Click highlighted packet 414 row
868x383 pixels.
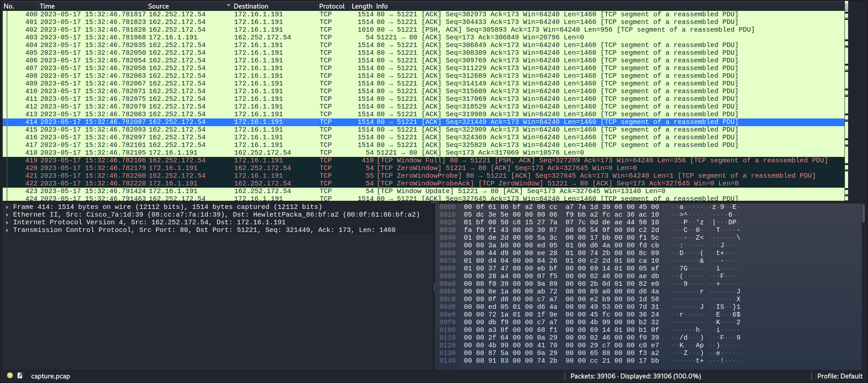(424, 122)
